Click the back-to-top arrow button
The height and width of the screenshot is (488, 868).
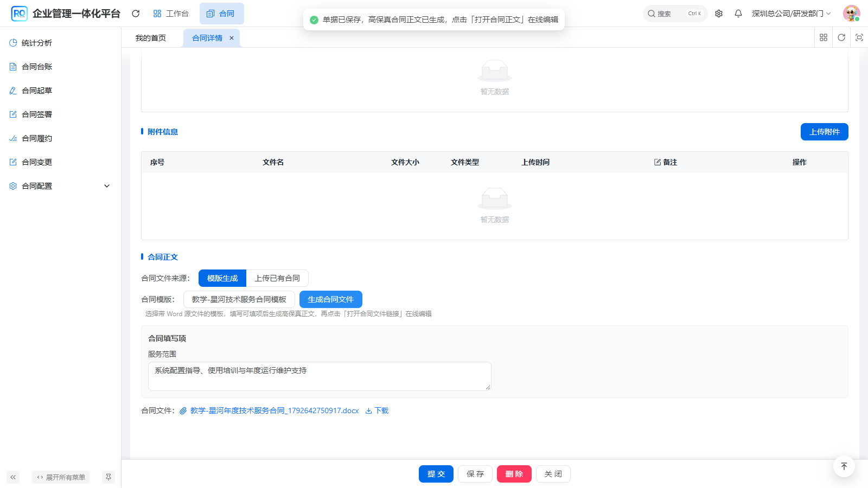[x=844, y=466]
